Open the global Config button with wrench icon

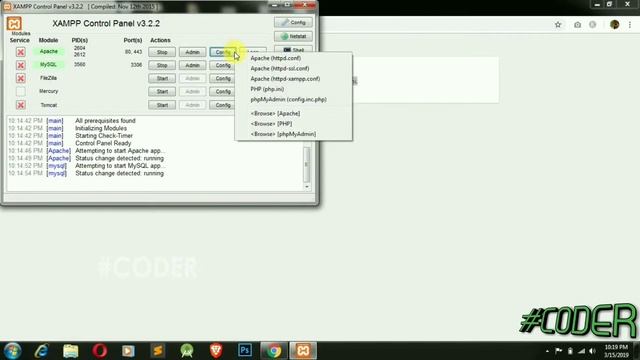[293, 22]
